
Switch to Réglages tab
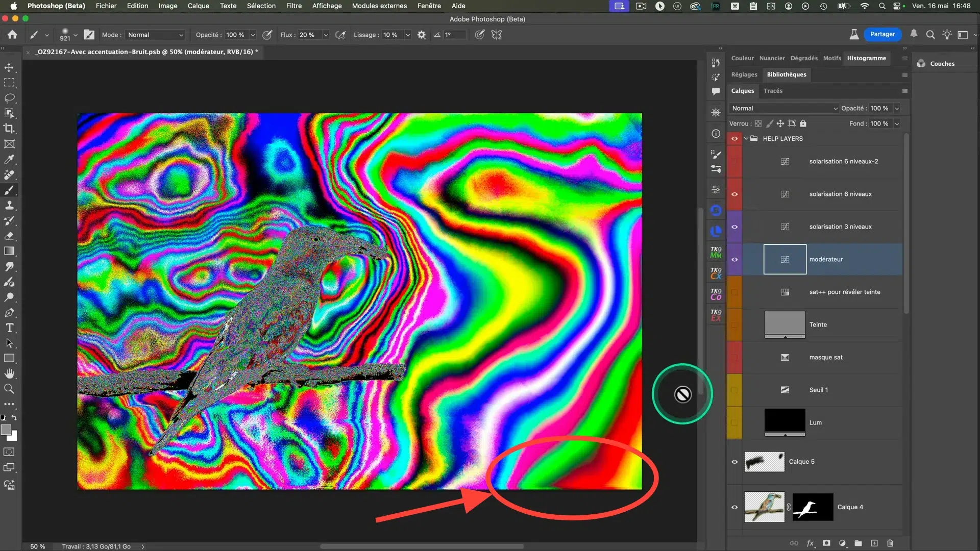pos(744,74)
